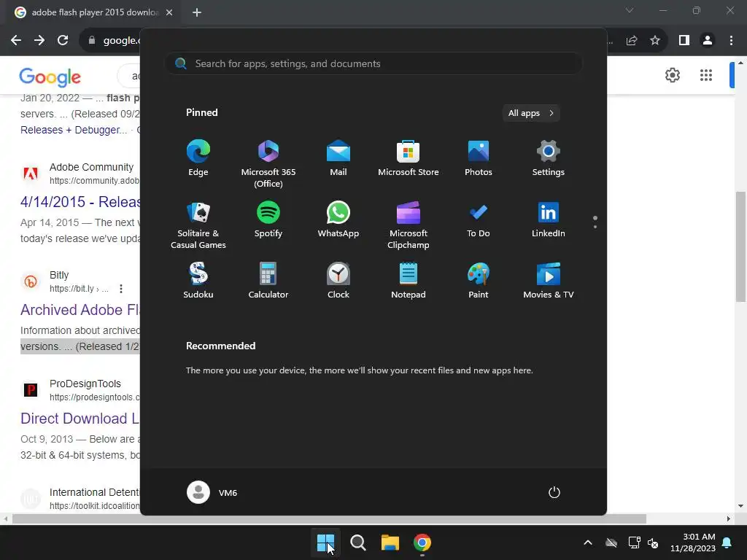The width and height of the screenshot is (747, 560).
Task: Click the Google logo
Action: click(50, 77)
